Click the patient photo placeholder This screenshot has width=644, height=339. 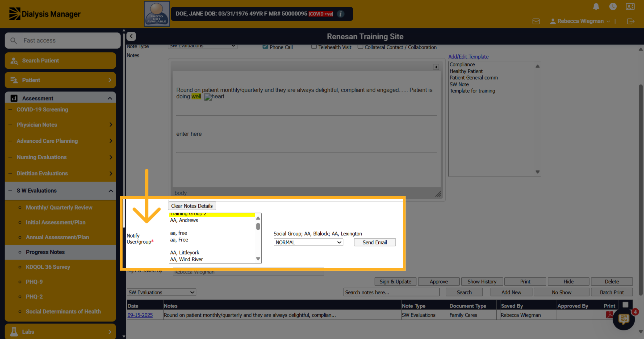[x=157, y=14]
